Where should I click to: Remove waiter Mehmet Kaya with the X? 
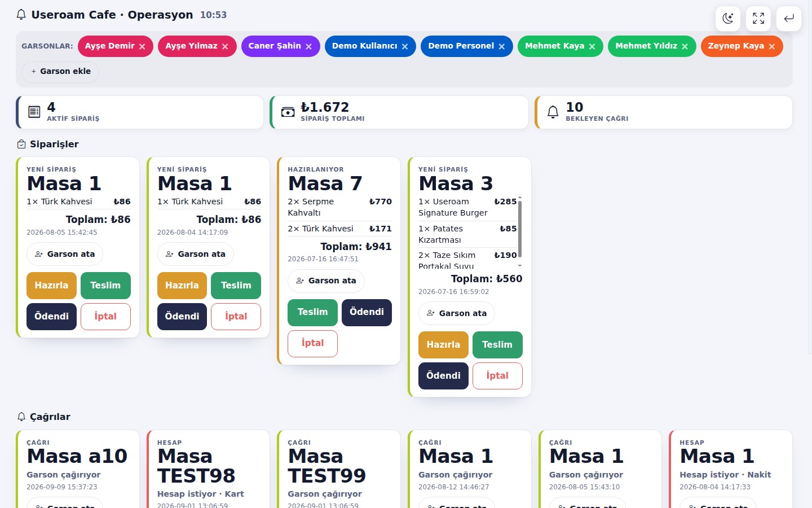(x=592, y=47)
